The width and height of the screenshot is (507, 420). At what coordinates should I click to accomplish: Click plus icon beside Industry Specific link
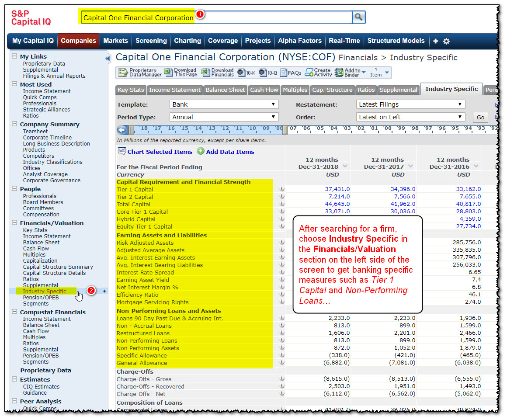[104, 291]
